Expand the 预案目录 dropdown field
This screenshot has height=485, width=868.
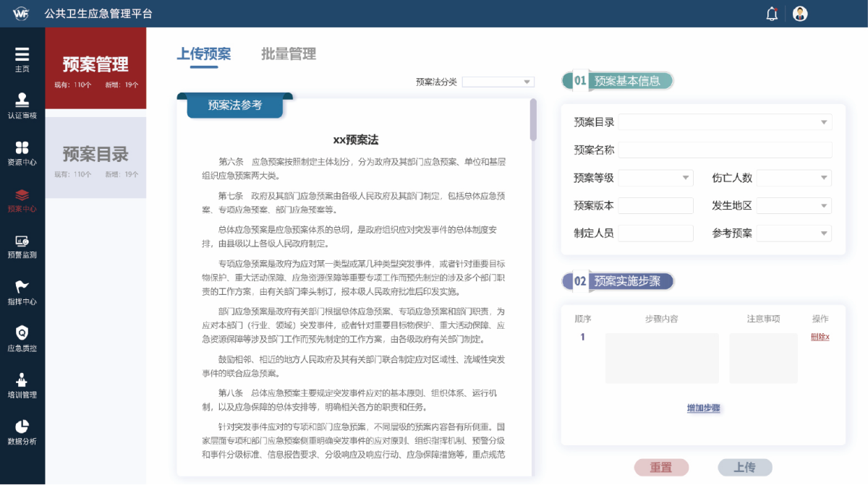tap(725, 122)
